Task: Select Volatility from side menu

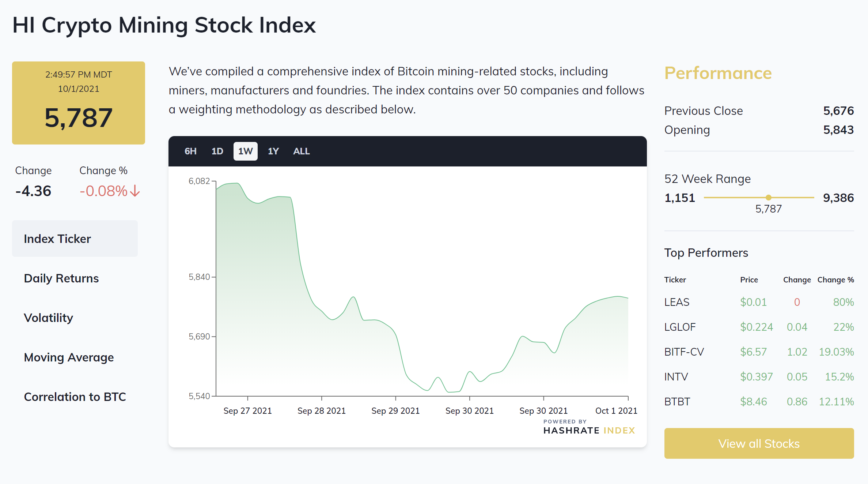Action: point(48,318)
